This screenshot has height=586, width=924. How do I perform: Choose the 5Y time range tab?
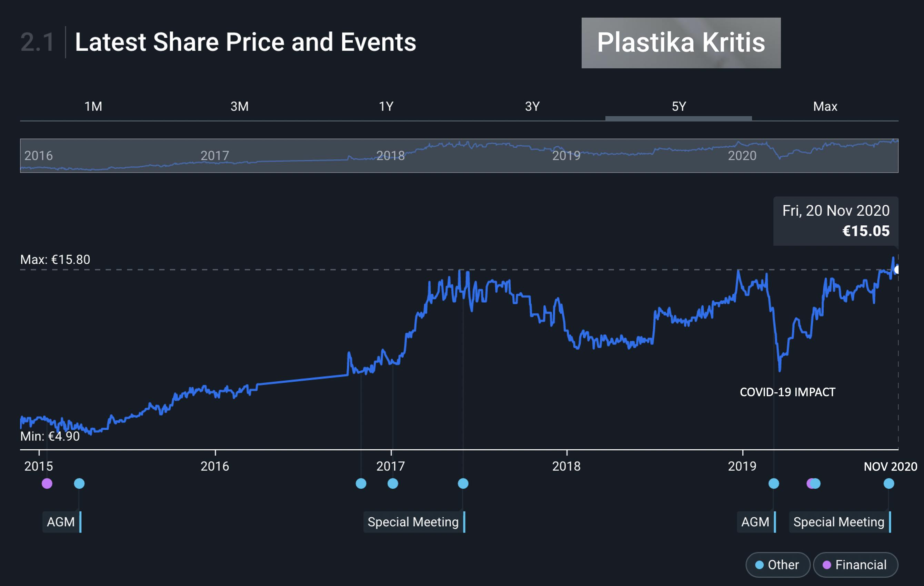tap(679, 106)
